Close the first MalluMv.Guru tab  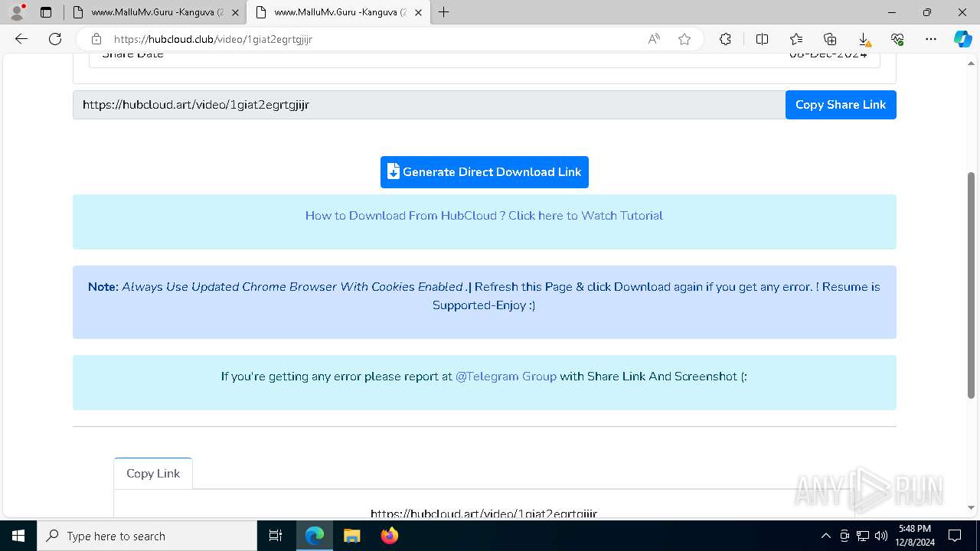[235, 12]
